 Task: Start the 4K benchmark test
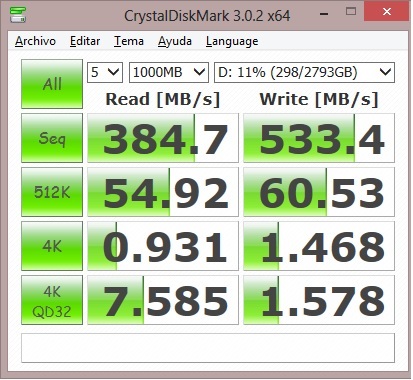[x=52, y=246]
